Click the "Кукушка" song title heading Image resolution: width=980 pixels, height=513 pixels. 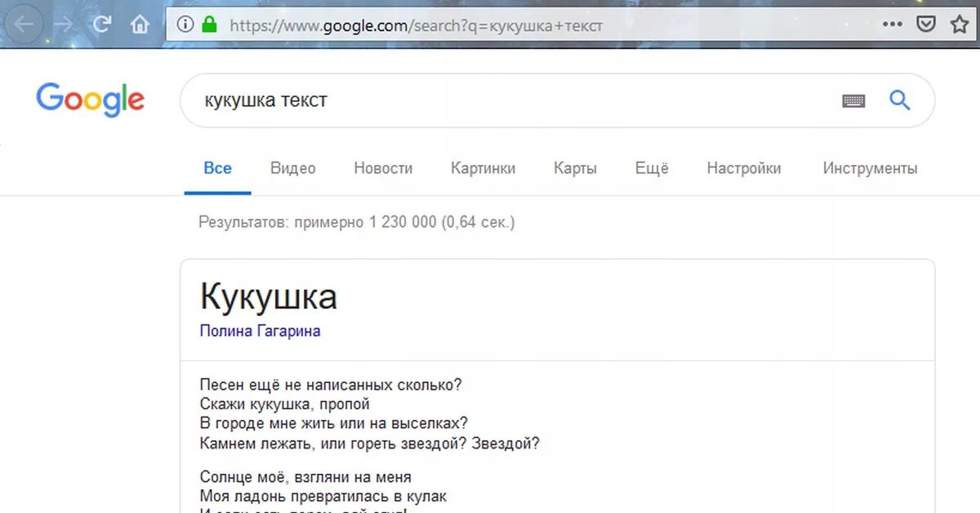pyautogui.click(x=269, y=297)
